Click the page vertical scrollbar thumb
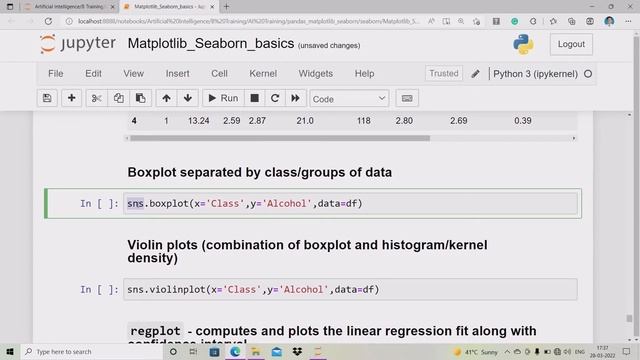The height and width of the screenshot is (360, 640). coord(629,318)
